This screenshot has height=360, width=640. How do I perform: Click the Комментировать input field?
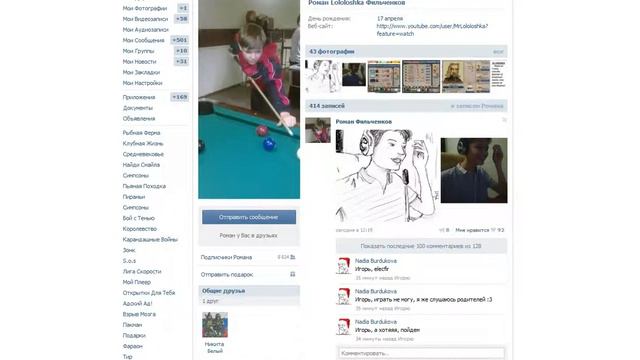[x=421, y=353]
